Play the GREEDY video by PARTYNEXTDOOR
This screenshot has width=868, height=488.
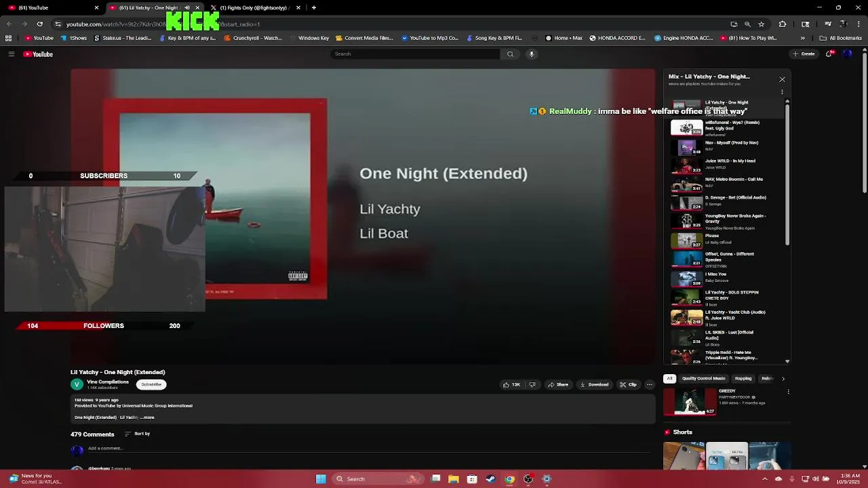[x=689, y=401]
